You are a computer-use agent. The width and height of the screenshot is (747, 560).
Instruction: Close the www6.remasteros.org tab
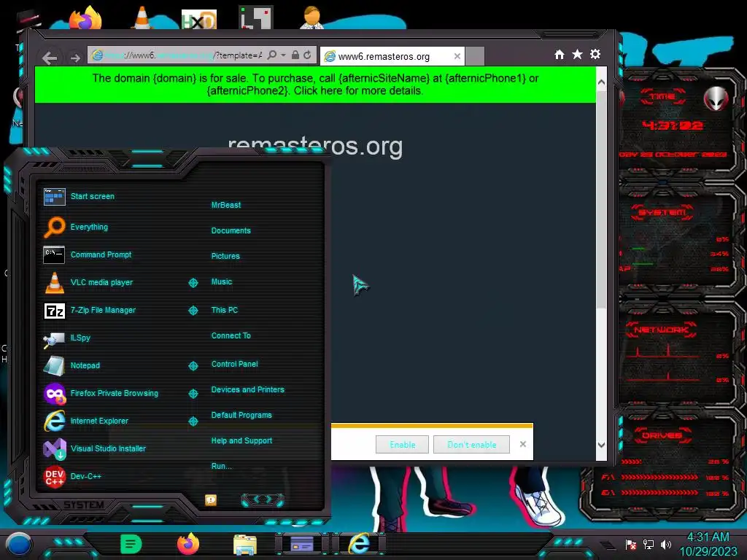pyautogui.click(x=457, y=56)
